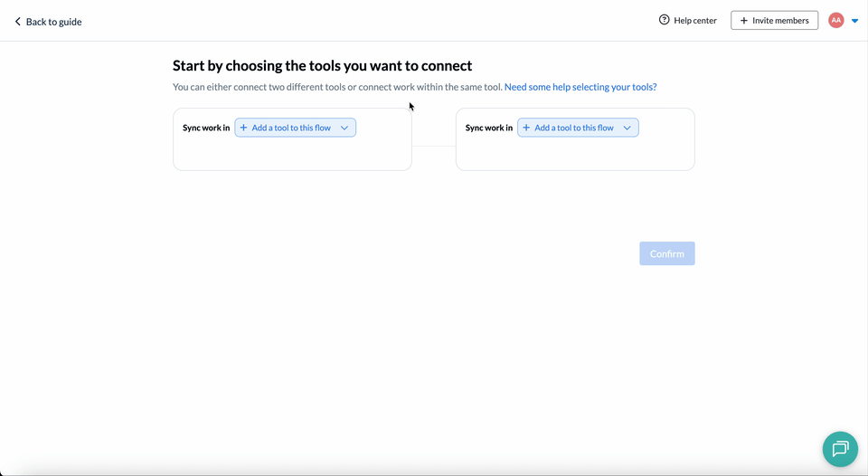Open the chat support bubble icon
The width and height of the screenshot is (868, 476).
point(840,449)
